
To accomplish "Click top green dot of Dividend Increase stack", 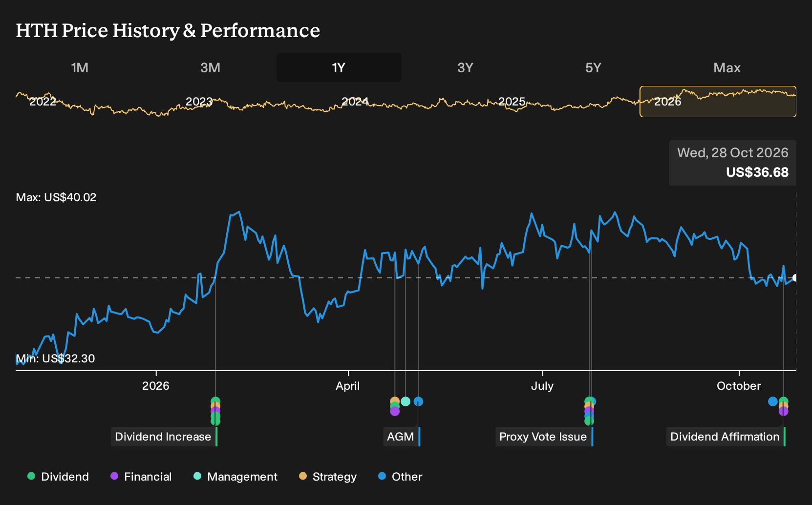I will [215, 400].
